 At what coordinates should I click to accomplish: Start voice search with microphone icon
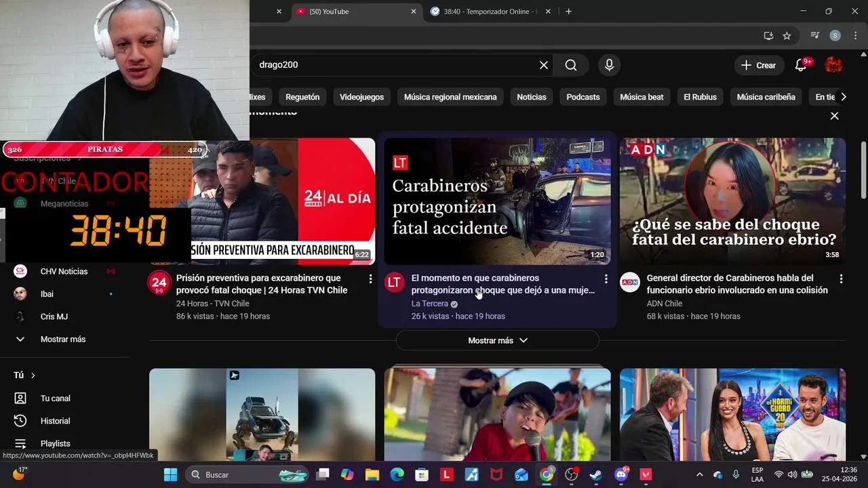pyautogui.click(x=609, y=65)
